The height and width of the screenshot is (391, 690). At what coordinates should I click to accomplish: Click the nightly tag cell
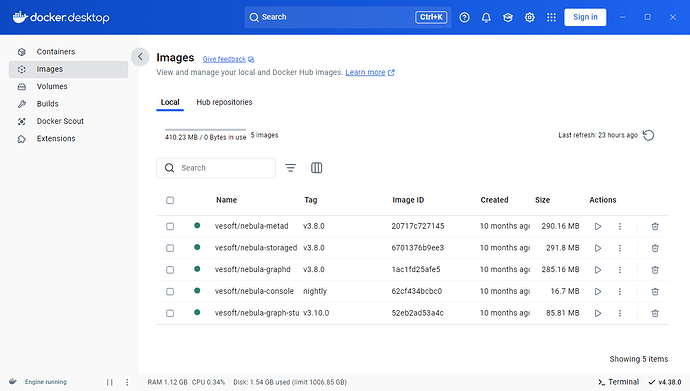coord(315,291)
